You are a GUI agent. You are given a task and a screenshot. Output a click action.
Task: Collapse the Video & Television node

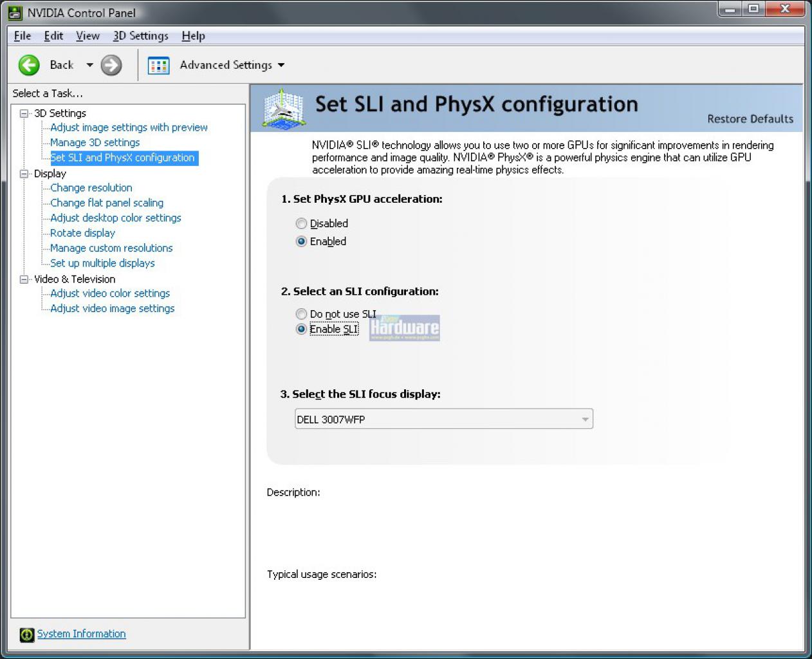pyautogui.click(x=24, y=279)
